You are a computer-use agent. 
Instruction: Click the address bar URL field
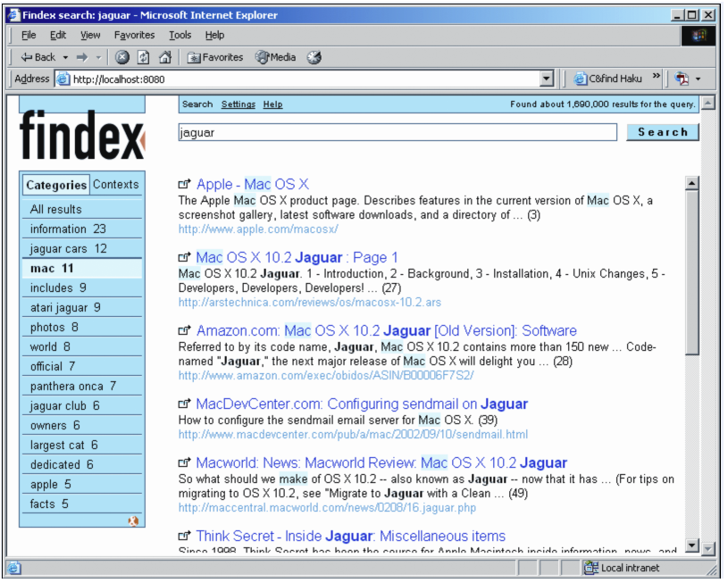coord(298,79)
